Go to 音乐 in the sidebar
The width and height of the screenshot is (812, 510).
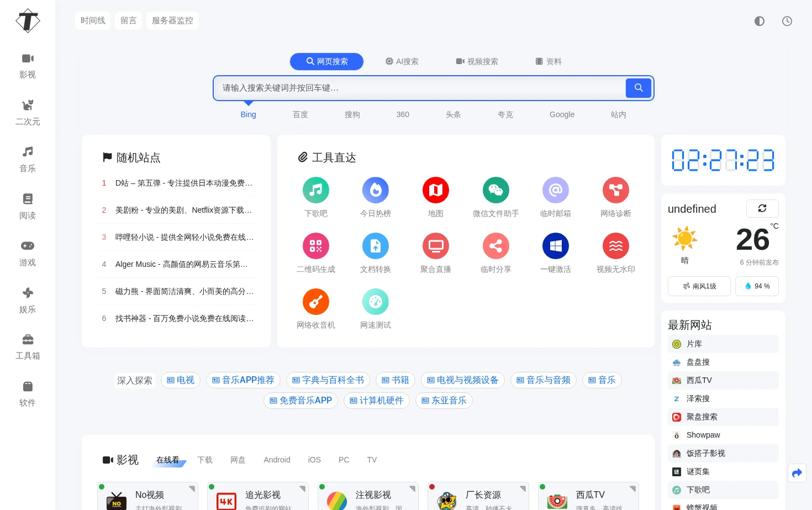click(28, 160)
